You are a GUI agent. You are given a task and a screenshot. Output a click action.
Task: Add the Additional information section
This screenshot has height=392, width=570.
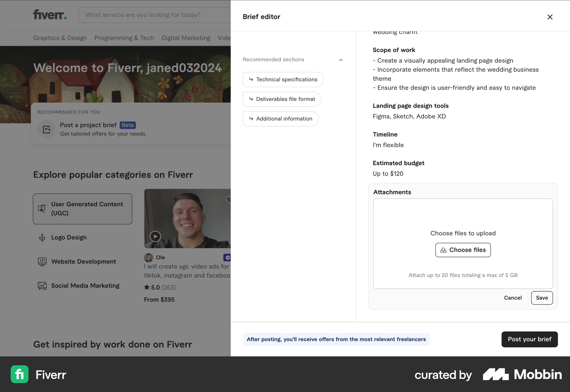point(281,118)
